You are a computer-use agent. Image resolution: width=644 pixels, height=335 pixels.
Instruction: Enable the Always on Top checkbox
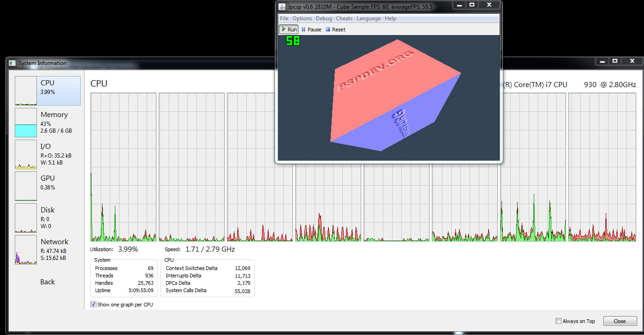[559, 321]
